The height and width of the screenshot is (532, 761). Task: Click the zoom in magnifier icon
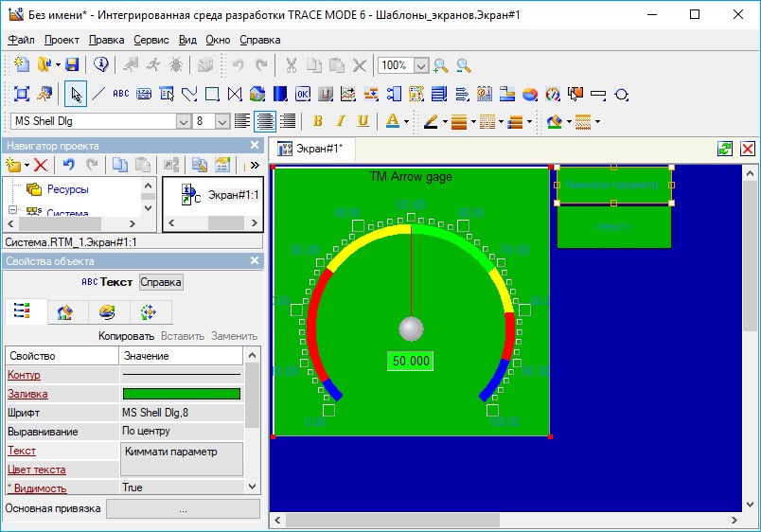click(x=441, y=65)
